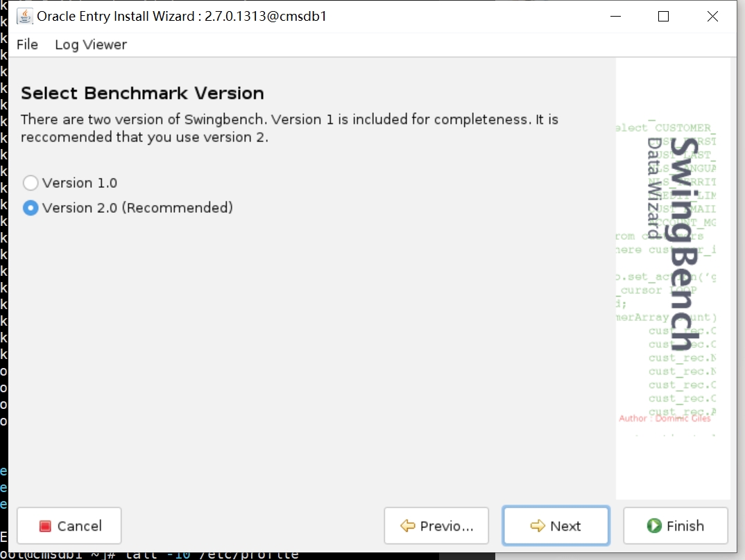Click the 'Author : Dominic Giles' text
This screenshot has width=745, height=560.
click(x=665, y=418)
